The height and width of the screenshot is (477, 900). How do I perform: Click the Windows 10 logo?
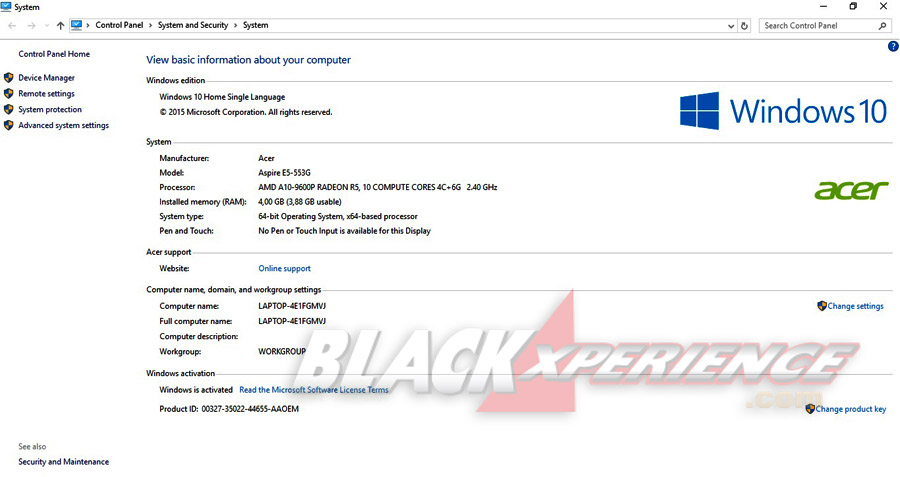pyautogui.click(x=783, y=111)
